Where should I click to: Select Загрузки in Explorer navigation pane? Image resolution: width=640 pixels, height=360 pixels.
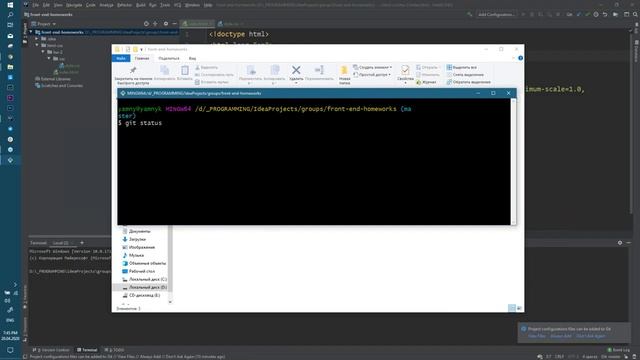(x=134, y=239)
